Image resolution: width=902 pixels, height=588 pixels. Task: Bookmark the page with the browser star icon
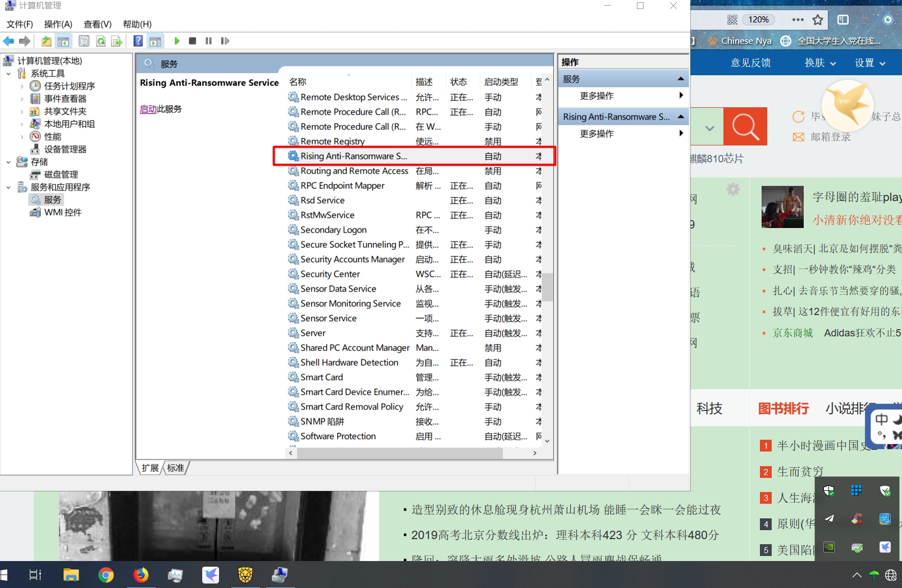pyautogui.click(x=818, y=20)
